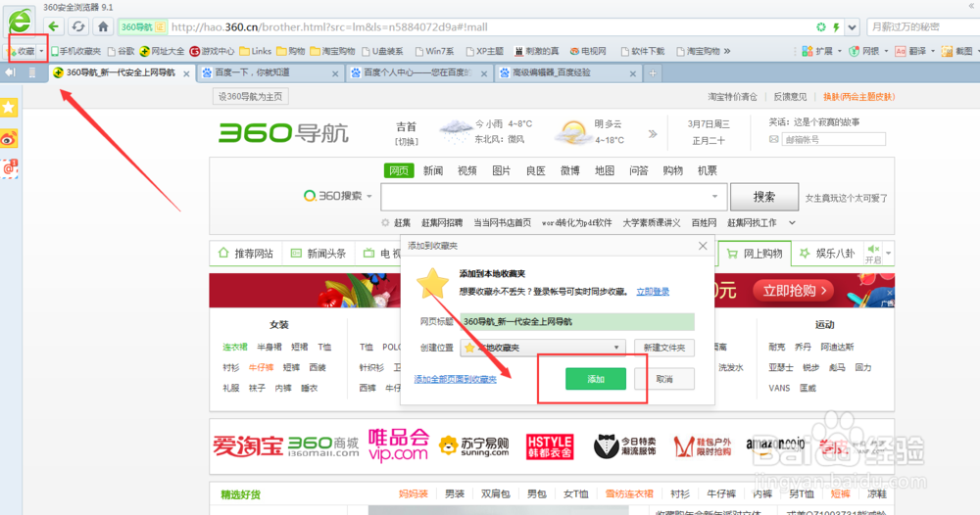Open the 创建位置 本地收藏夹 dropdown
The height and width of the screenshot is (515, 980).
tap(543, 348)
